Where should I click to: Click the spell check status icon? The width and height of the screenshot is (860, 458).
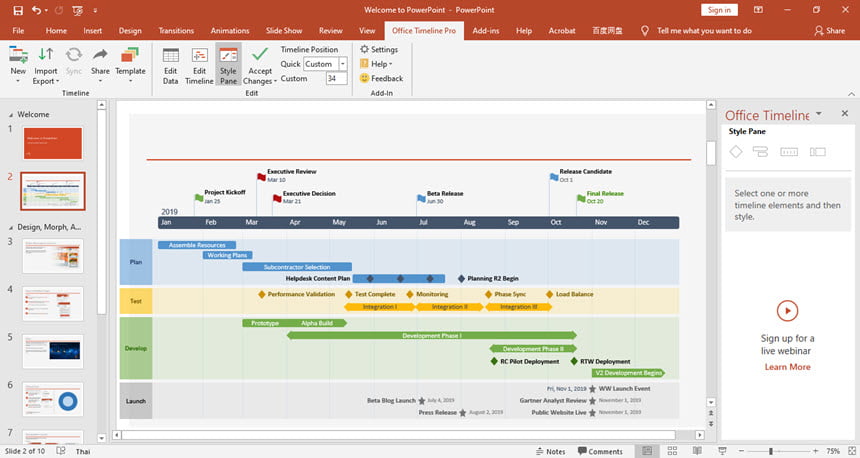coord(61,451)
